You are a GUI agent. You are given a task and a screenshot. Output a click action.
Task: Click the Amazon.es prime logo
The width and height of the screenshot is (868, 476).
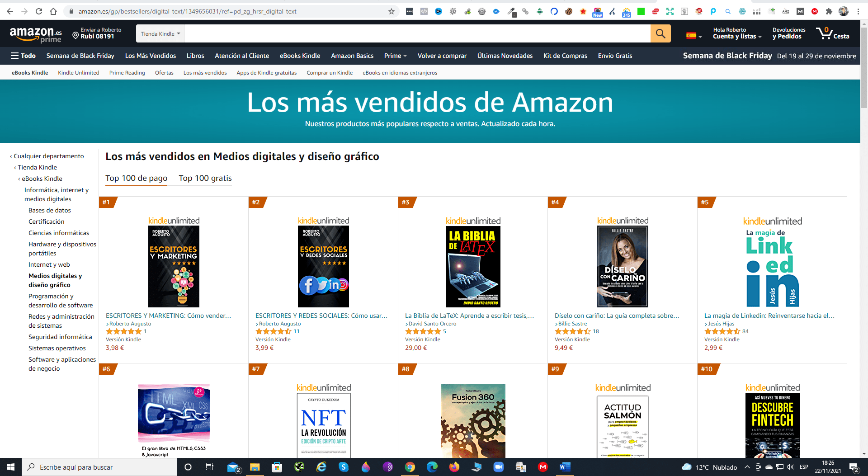[x=36, y=34]
